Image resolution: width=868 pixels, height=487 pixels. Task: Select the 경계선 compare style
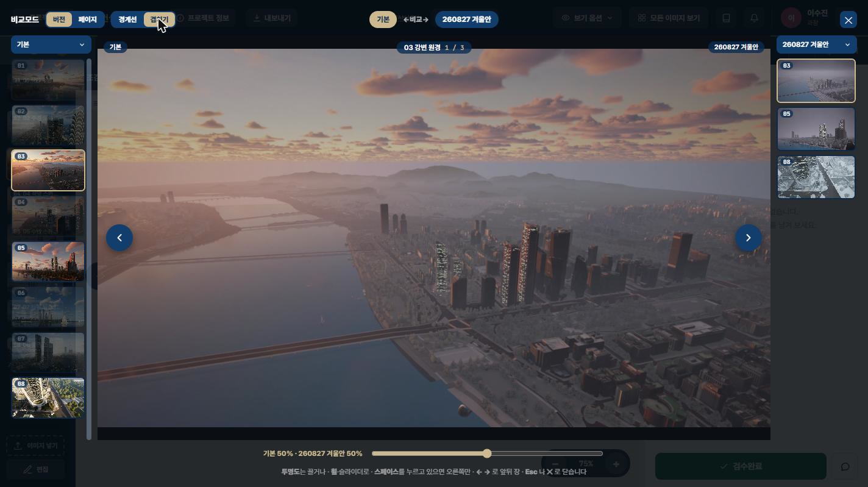(127, 20)
